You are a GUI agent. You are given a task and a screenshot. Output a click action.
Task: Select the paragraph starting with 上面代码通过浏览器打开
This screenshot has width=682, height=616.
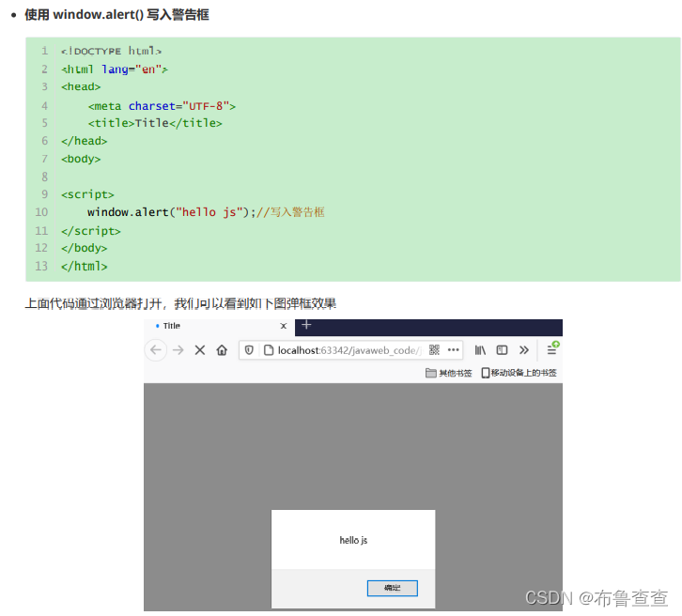[x=180, y=303]
